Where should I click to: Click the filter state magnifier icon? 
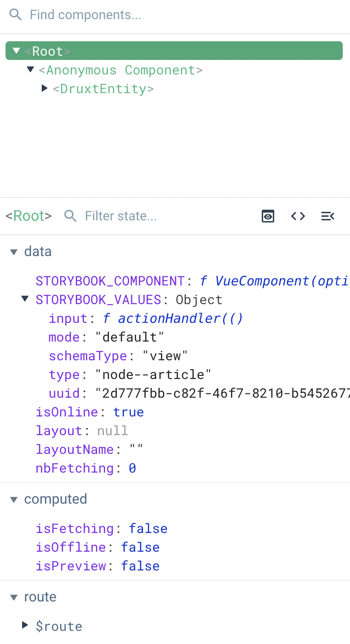70,216
